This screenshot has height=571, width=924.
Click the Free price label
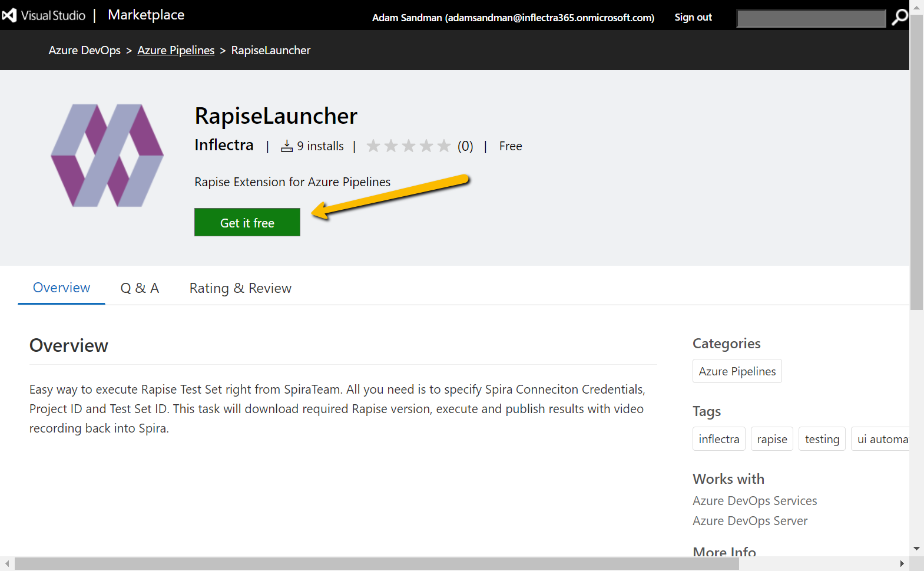click(511, 146)
